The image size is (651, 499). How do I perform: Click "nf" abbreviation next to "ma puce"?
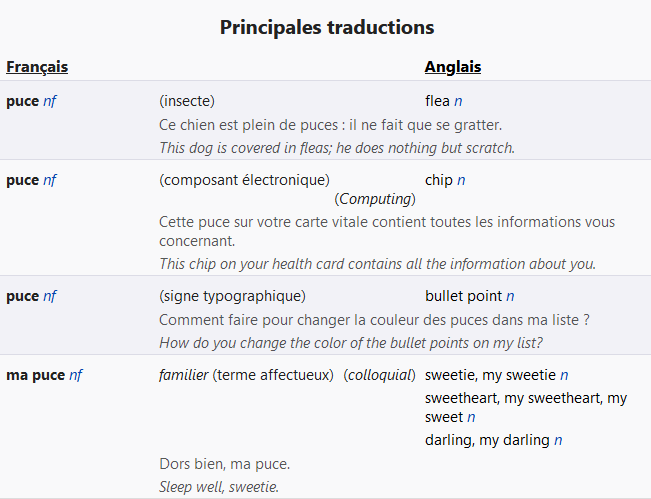coord(75,375)
